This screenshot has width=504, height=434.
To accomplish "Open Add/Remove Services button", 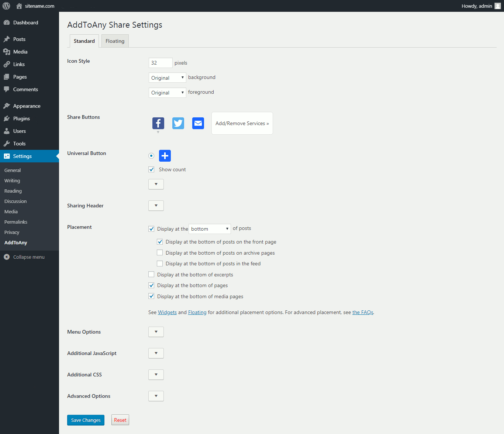I will (242, 123).
